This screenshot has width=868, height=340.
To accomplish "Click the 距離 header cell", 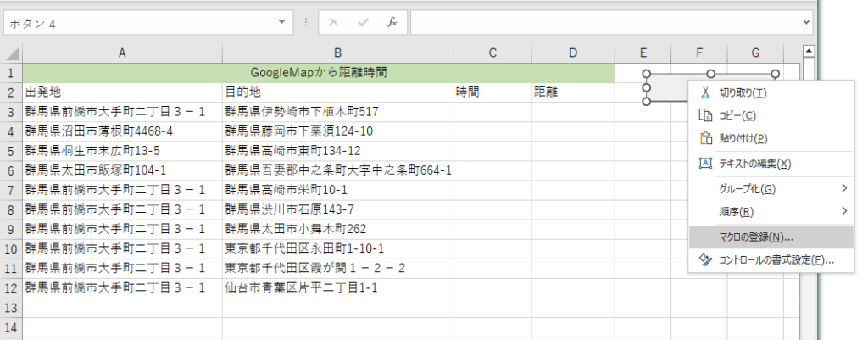I will [x=573, y=92].
